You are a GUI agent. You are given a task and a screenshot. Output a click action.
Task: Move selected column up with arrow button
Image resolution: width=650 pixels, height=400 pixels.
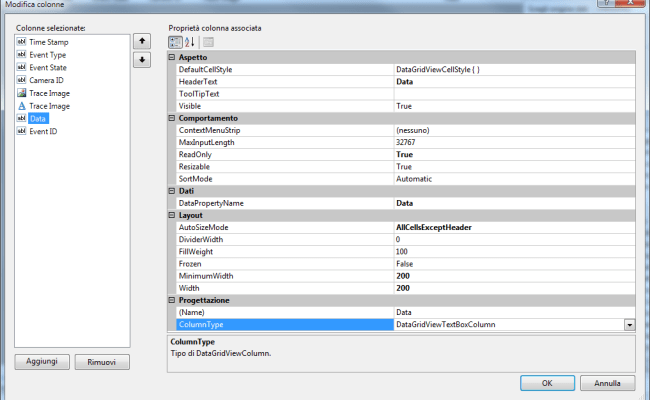pyautogui.click(x=142, y=41)
